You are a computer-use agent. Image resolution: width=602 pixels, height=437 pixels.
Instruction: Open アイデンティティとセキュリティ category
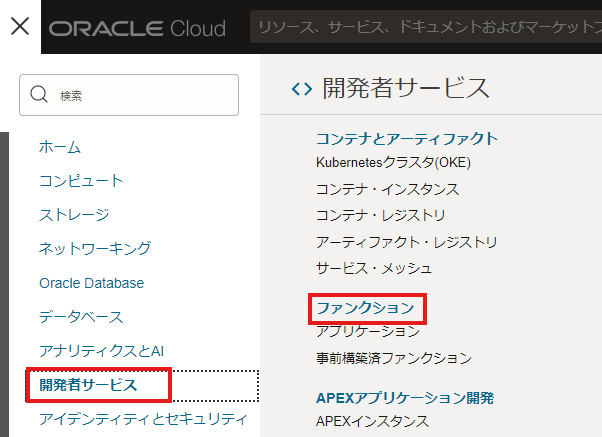click(143, 419)
